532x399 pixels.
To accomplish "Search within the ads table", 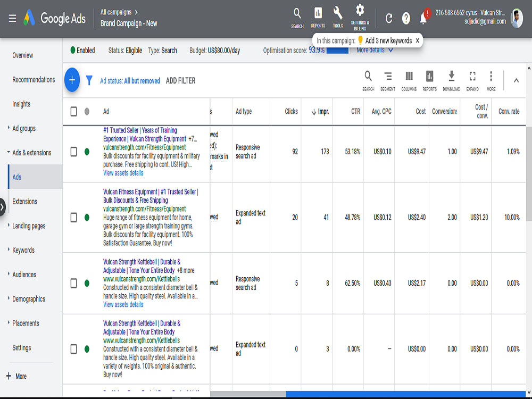I will 368,81.
